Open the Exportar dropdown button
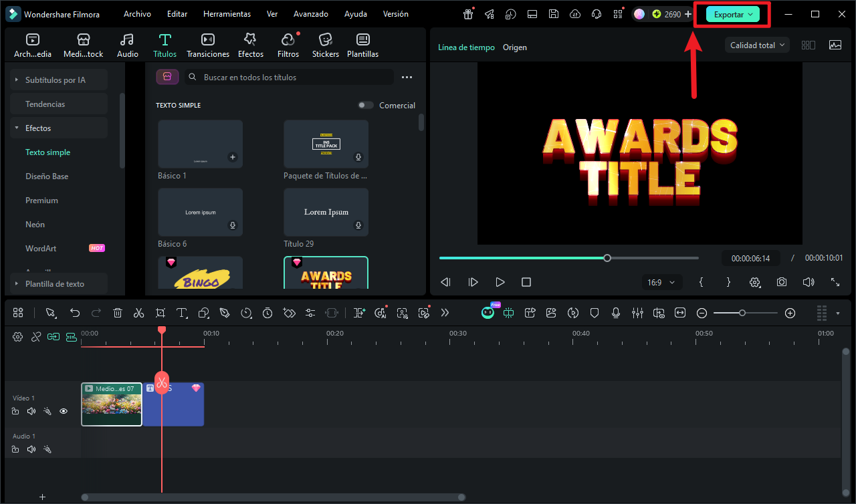This screenshot has width=856, height=504. (x=733, y=14)
